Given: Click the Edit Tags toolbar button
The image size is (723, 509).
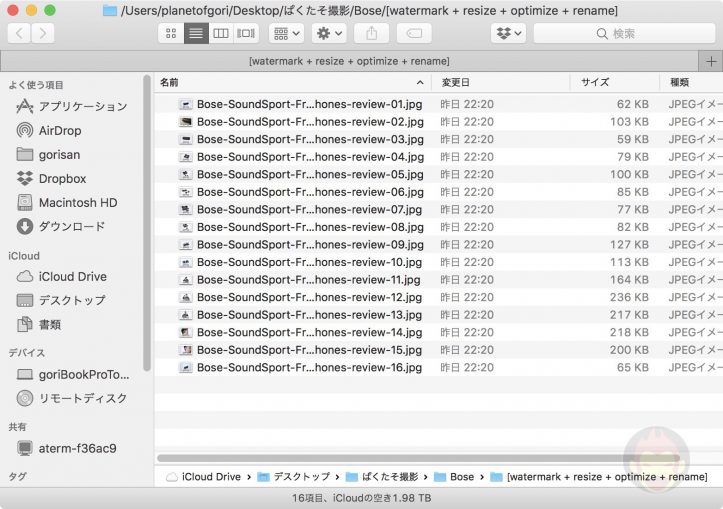Looking at the screenshot, I should [414, 33].
